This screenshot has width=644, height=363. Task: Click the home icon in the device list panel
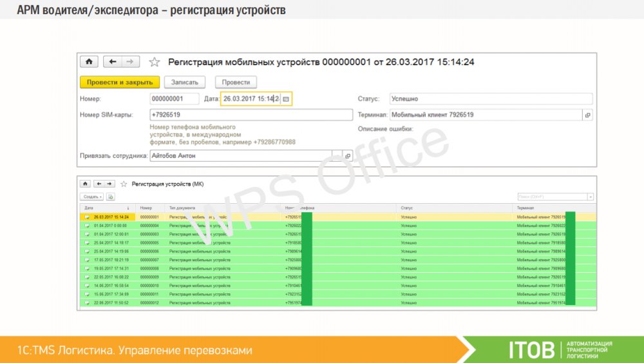(85, 184)
